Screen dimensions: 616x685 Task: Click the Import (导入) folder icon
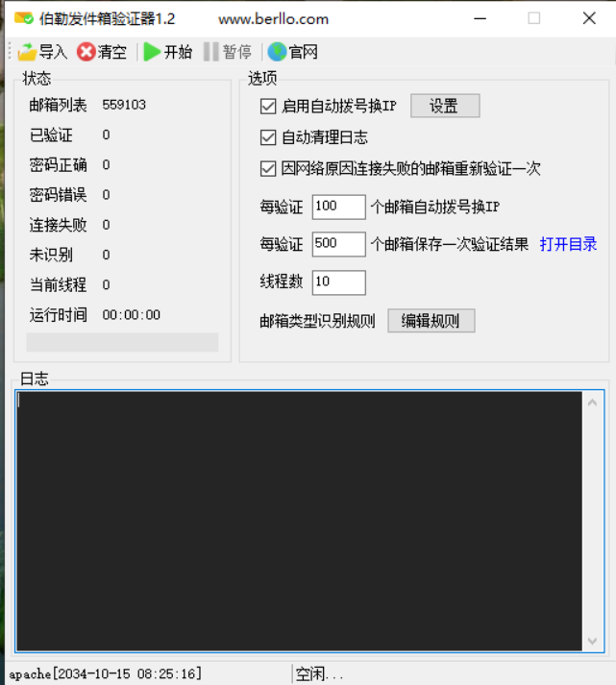tap(27, 52)
